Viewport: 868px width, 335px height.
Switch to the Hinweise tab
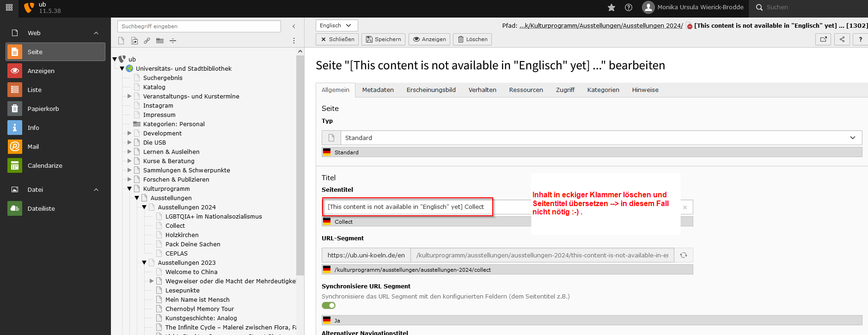click(645, 90)
